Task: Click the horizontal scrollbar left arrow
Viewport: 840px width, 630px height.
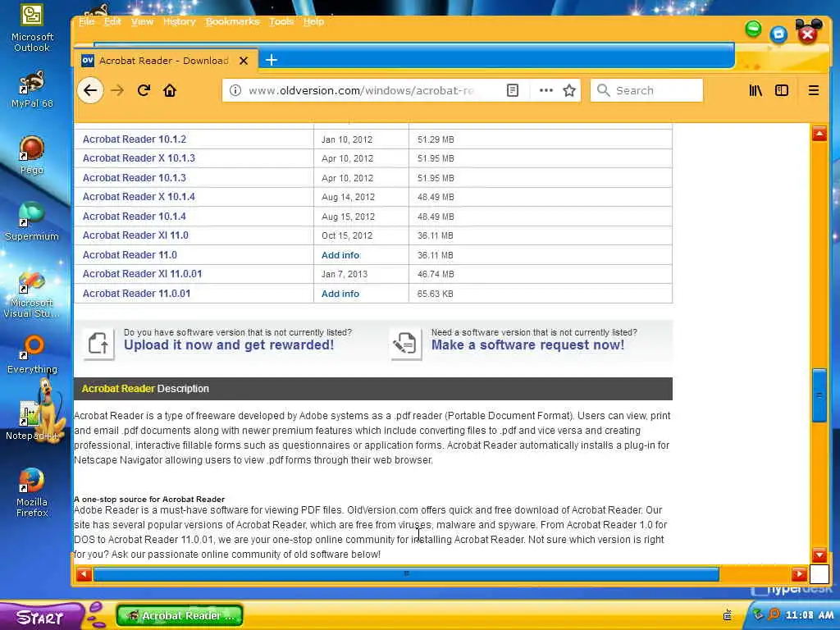Action: tap(84, 574)
